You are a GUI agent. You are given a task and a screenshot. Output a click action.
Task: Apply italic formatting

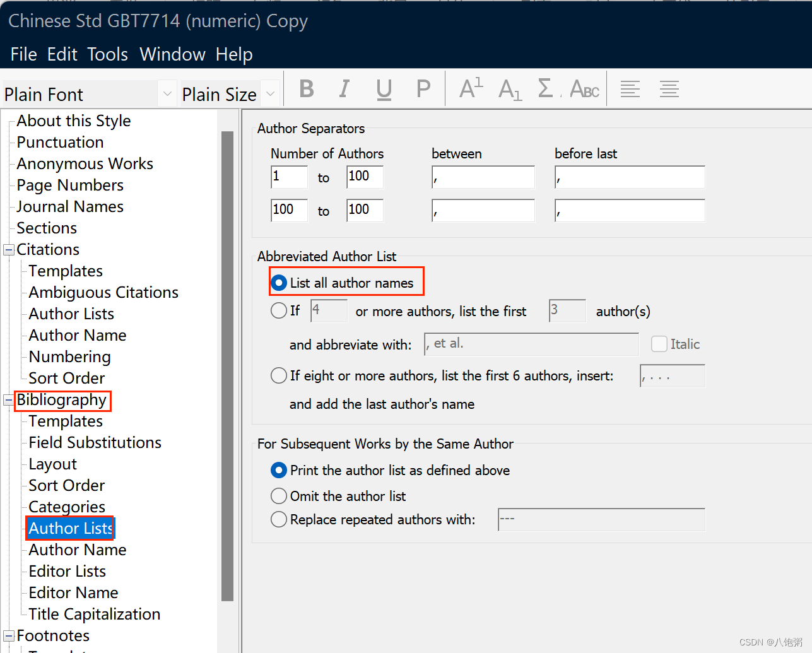[x=344, y=88]
